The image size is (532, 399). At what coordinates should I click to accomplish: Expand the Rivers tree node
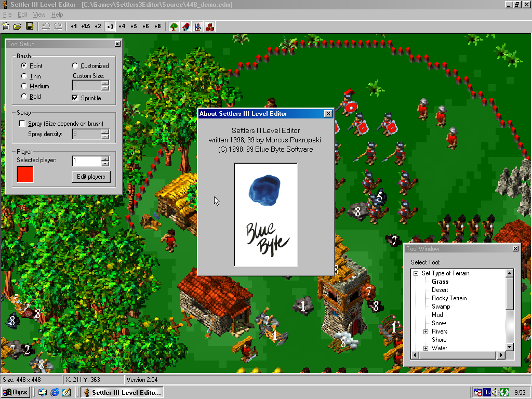426,331
